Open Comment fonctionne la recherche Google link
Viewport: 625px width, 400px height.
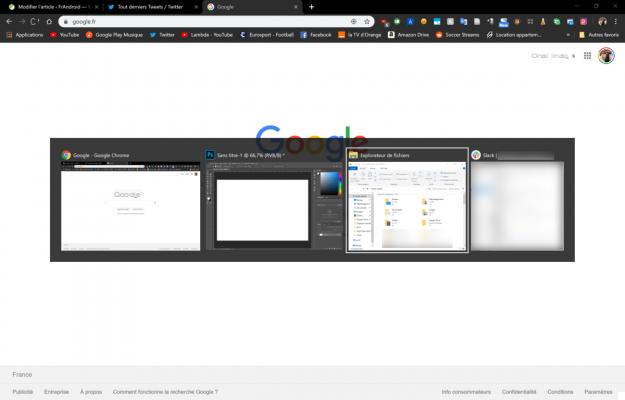165,392
